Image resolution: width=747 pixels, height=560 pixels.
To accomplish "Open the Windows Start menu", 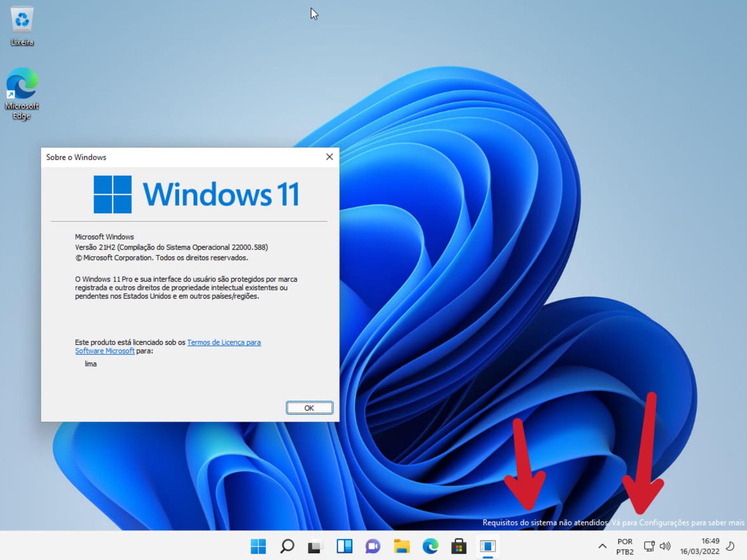I will pyautogui.click(x=258, y=546).
